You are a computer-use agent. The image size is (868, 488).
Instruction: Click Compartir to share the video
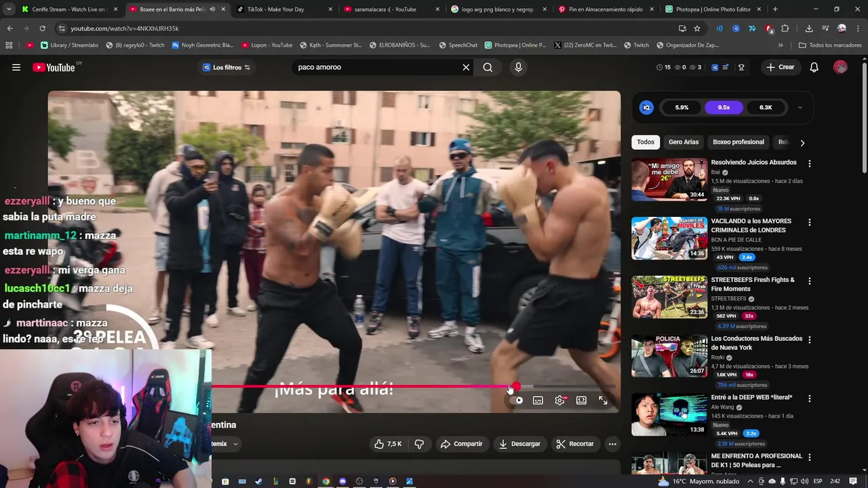(462, 444)
